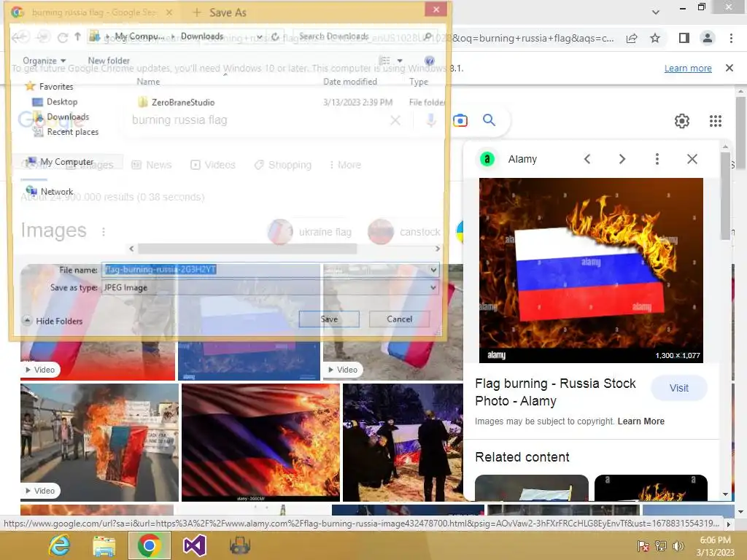Open the Flag burning Russia Stock Photo link
Screen dimensions: 747x560
click(x=555, y=392)
